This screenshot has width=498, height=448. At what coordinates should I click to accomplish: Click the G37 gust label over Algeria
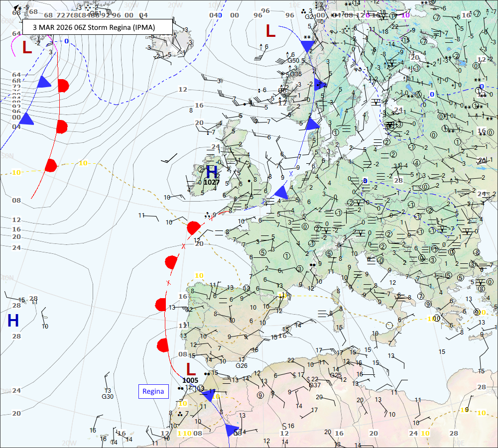(315, 385)
